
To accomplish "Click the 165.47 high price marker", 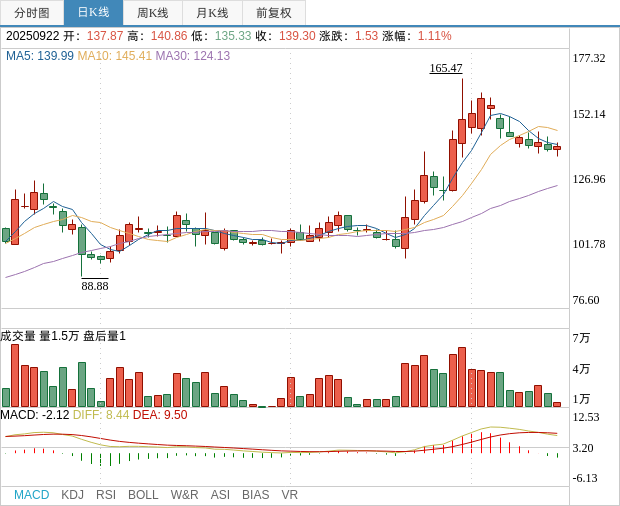I will pos(446,68).
